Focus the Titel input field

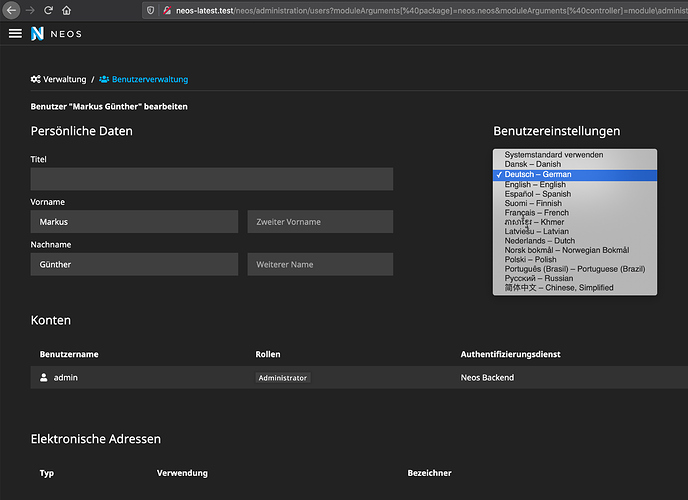coord(211,179)
